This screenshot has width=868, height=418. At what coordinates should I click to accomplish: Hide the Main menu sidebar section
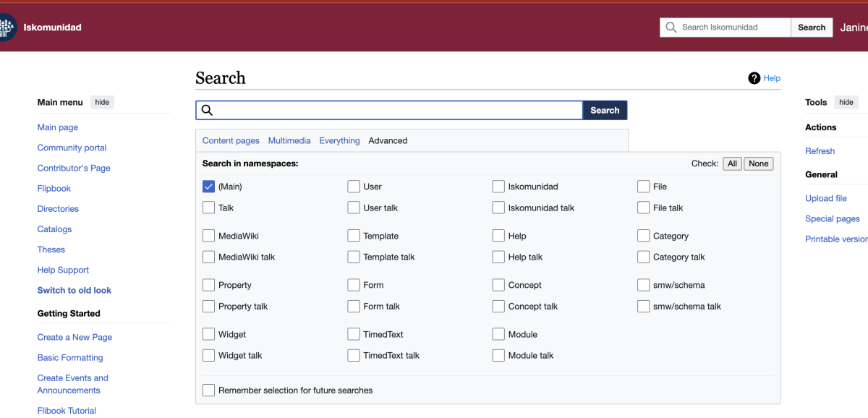coord(102,103)
